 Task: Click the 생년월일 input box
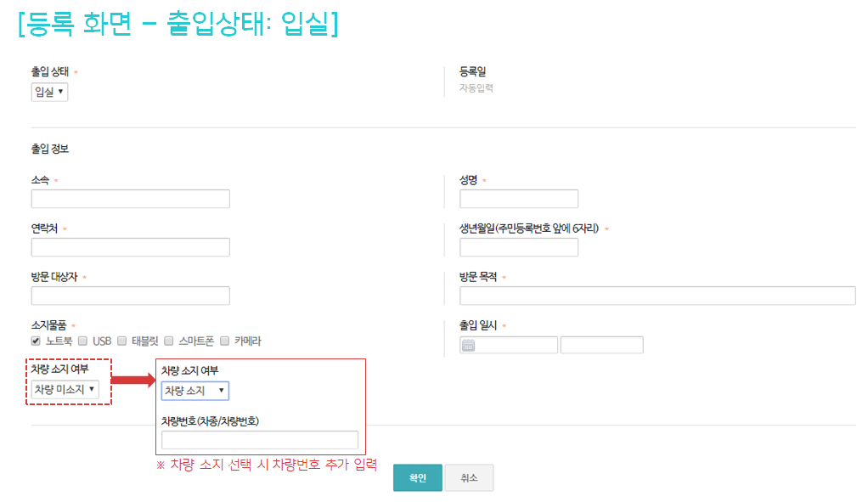[518, 247]
